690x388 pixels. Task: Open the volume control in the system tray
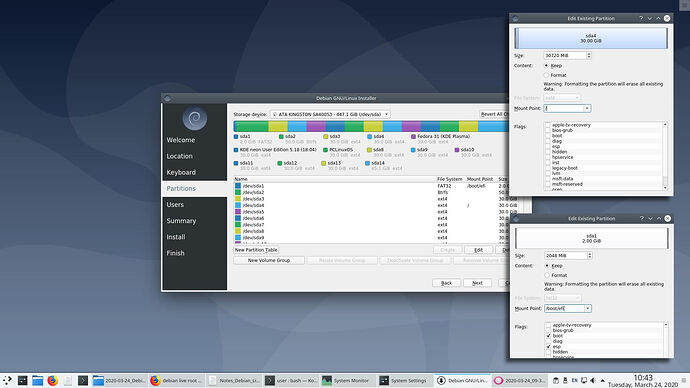tap(593, 381)
